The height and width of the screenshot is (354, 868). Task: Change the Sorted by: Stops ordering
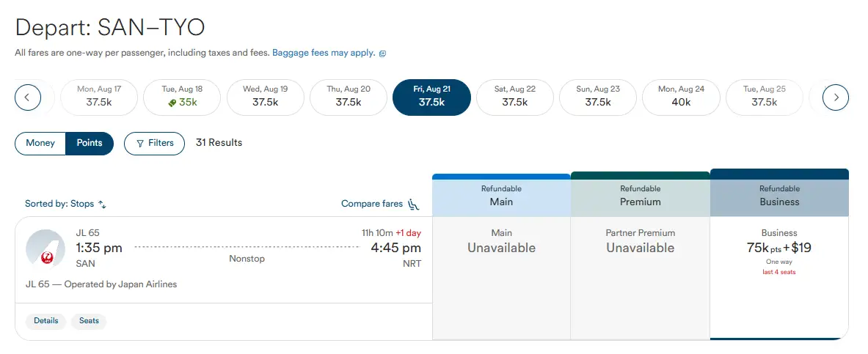66,204
